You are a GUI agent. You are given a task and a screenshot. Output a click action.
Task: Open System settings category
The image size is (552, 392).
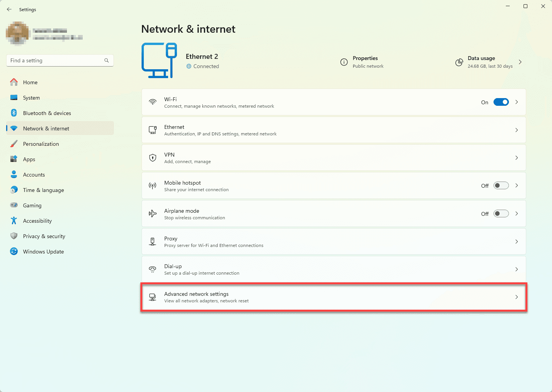click(60, 98)
